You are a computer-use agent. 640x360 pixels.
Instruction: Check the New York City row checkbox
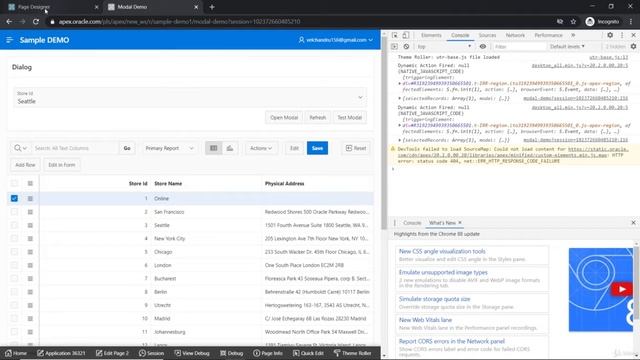pyautogui.click(x=14, y=238)
